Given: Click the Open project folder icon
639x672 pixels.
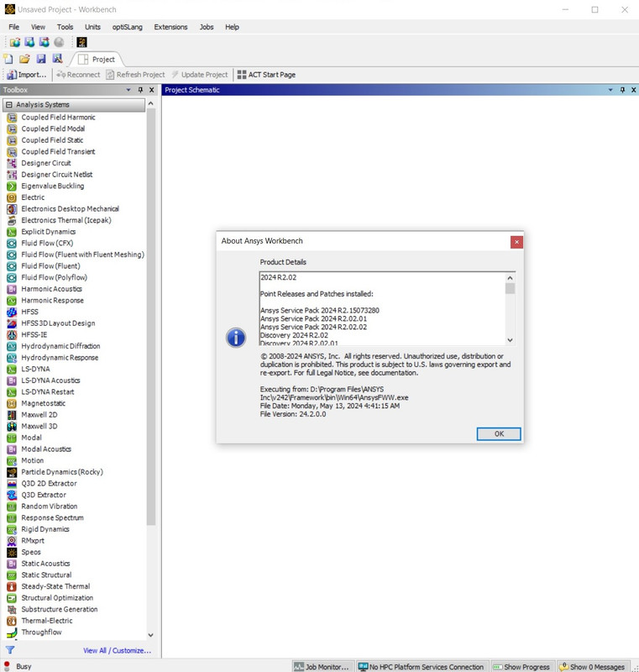Looking at the screenshot, I should (x=24, y=59).
